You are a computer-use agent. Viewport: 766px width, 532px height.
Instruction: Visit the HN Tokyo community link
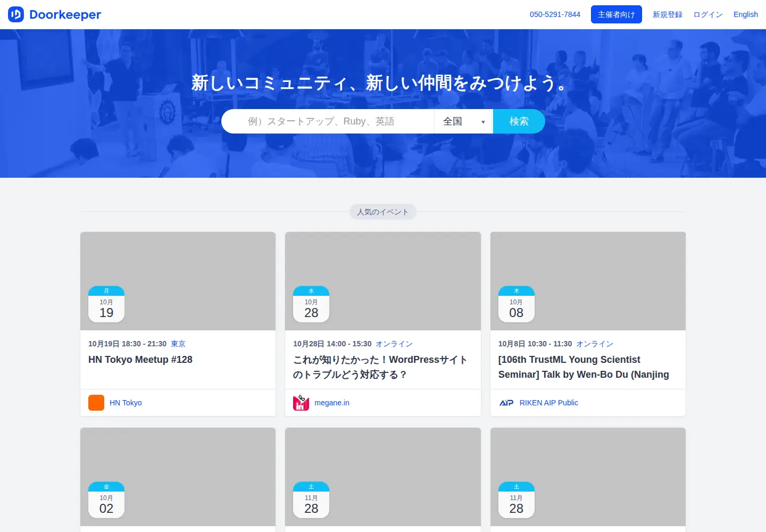click(x=126, y=403)
